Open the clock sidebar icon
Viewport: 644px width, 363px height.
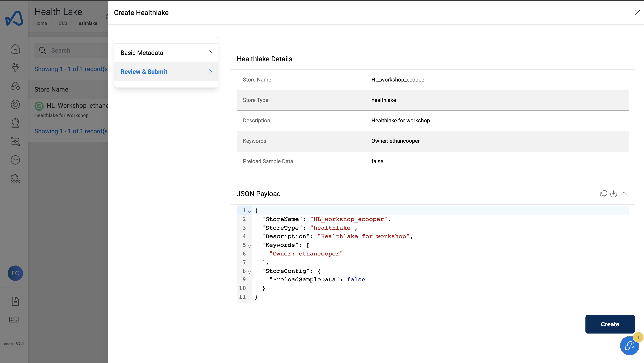point(15,160)
